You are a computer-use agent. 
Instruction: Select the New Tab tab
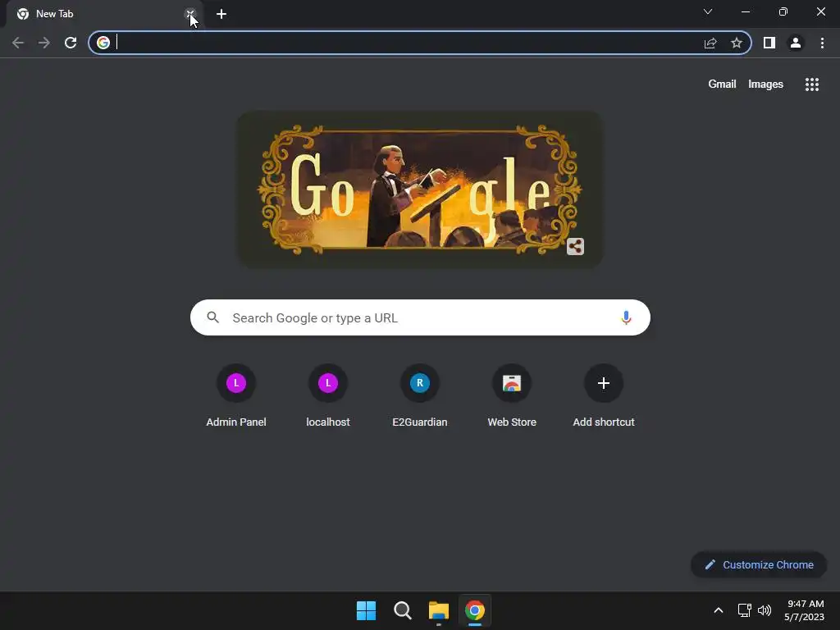[104, 14]
